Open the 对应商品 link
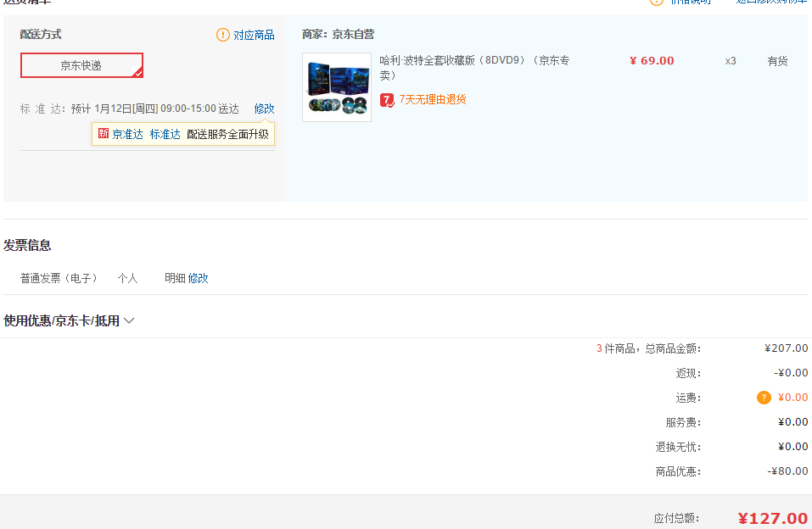 tap(254, 35)
